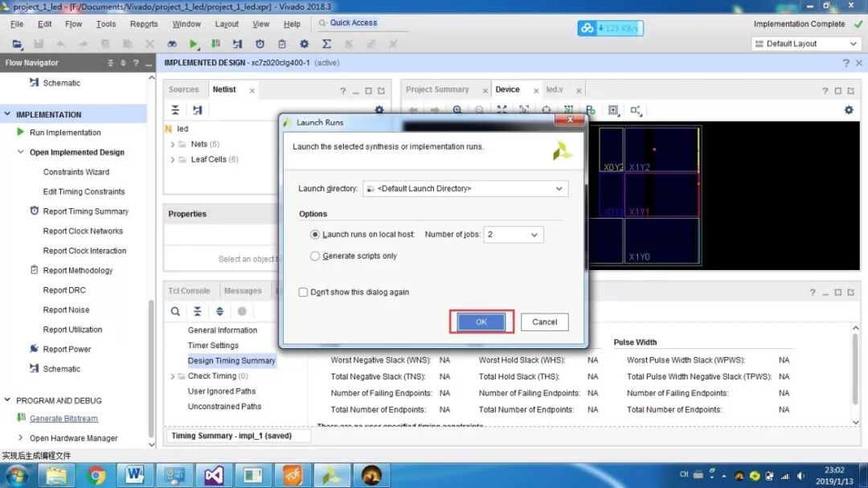
Task: Switch to Messages tab
Action: [243, 291]
